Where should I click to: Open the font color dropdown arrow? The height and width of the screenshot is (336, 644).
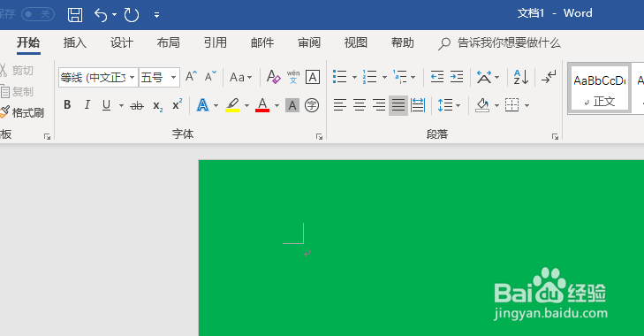coord(277,106)
